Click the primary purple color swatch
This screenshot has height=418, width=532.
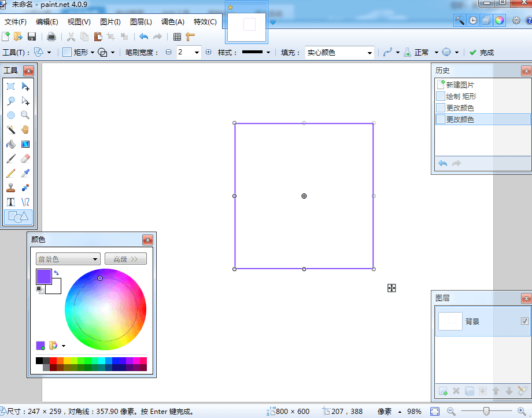tap(44, 276)
